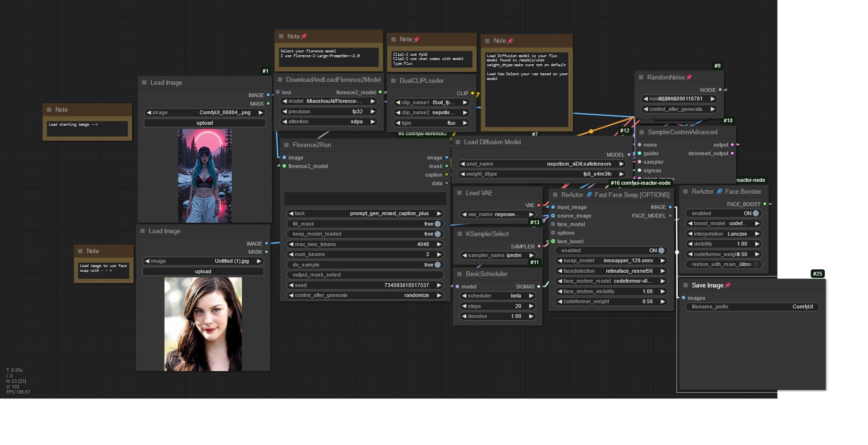Collapse the Load Diffusion Model node title dot
This screenshot has width=868, height=445.
(458, 142)
